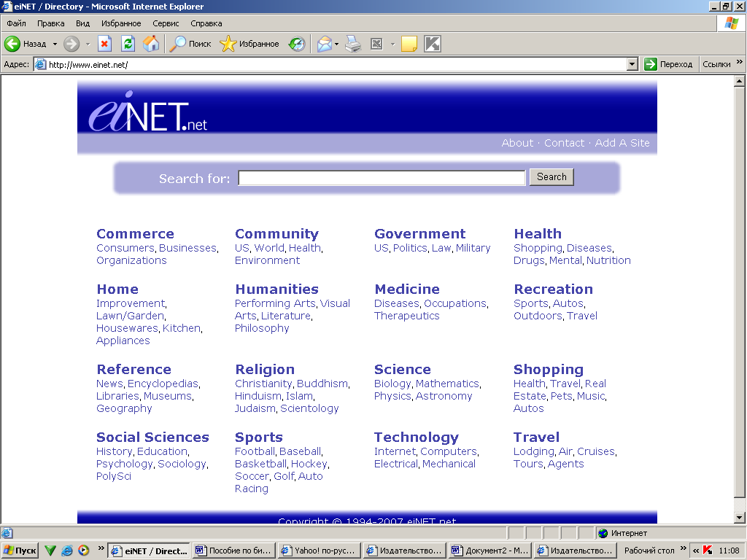Click the eiNET.net logo

tap(147, 112)
